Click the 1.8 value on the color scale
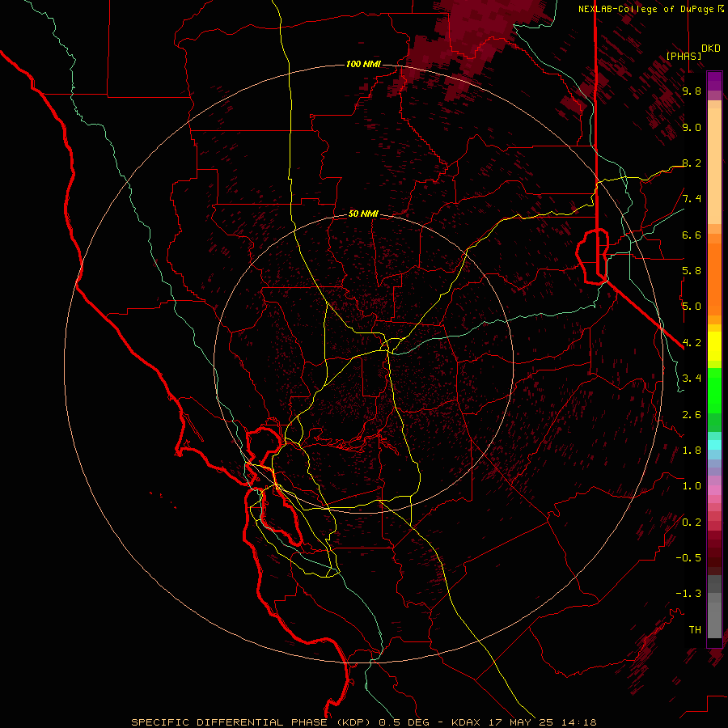Screen dimensions: 728x728 pos(692,451)
